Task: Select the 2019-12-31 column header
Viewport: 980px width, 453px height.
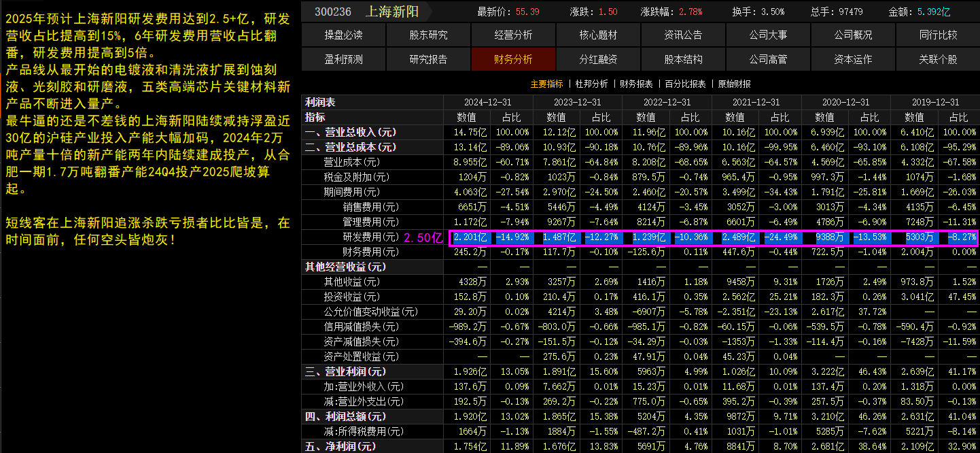Action: (x=935, y=102)
